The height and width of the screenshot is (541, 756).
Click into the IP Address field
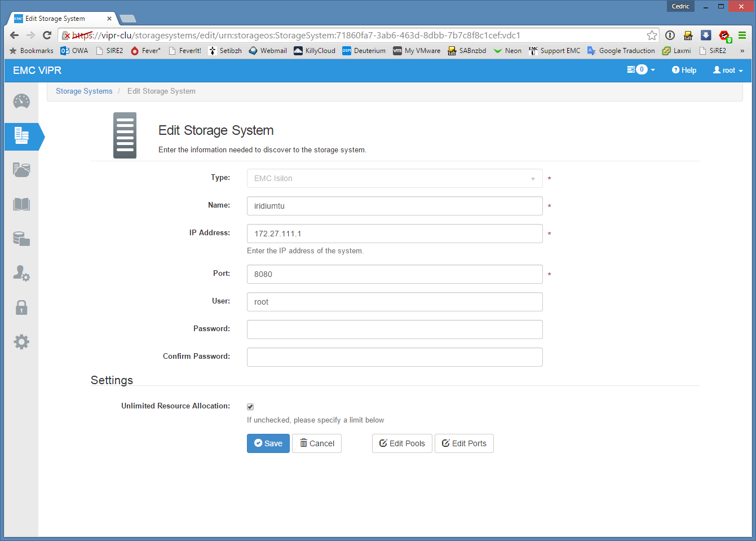coord(395,234)
